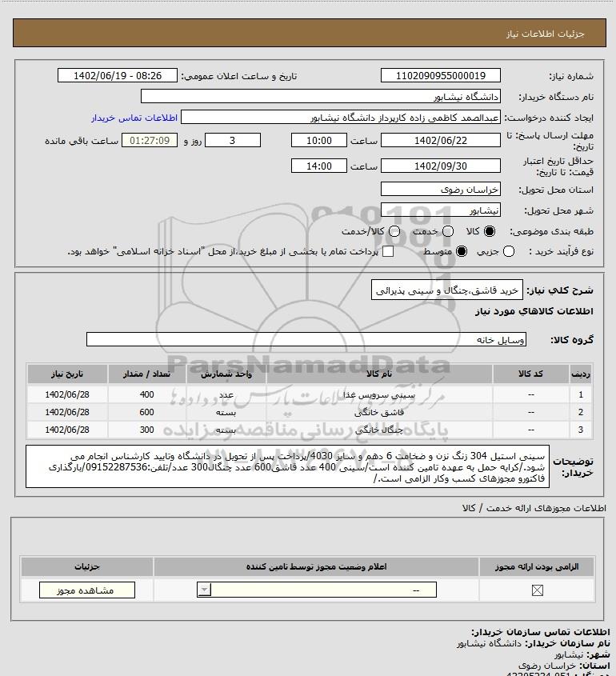The image size is (616, 676).
Task: Click the الزامی بودن ارائه مجوز header
Action: (x=537, y=566)
